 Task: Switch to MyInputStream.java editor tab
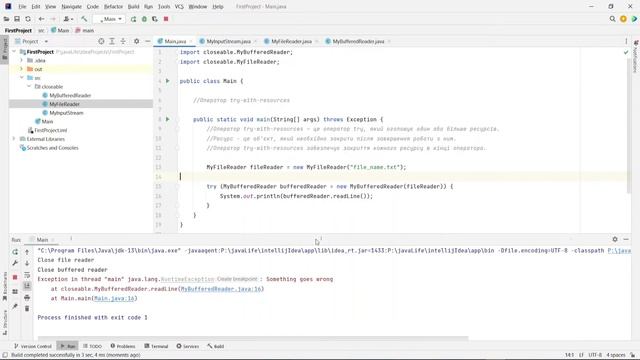click(228, 41)
